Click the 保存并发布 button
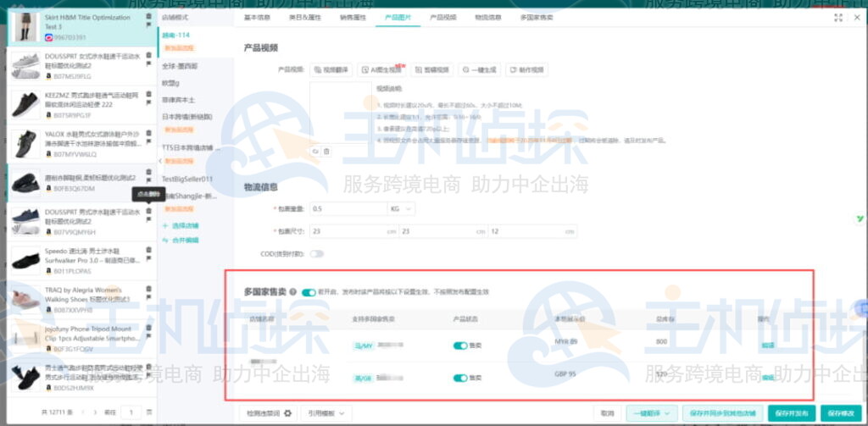Viewport: 868px width, 426px height. point(792,413)
